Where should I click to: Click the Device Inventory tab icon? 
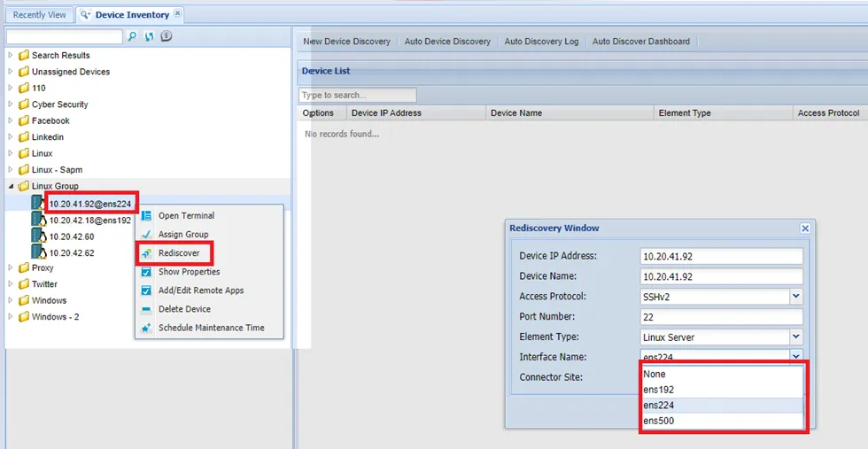click(x=86, y=15)
